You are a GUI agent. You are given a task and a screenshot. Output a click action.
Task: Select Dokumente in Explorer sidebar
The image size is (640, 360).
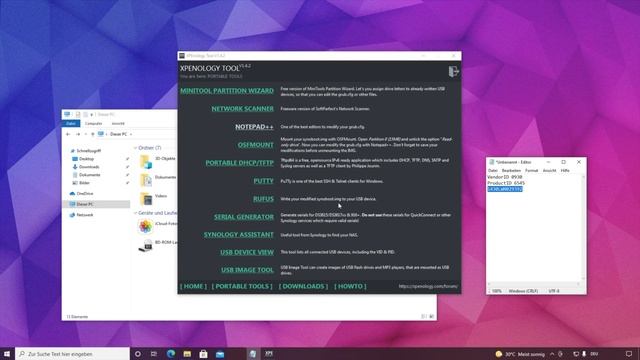click(89, 175)
